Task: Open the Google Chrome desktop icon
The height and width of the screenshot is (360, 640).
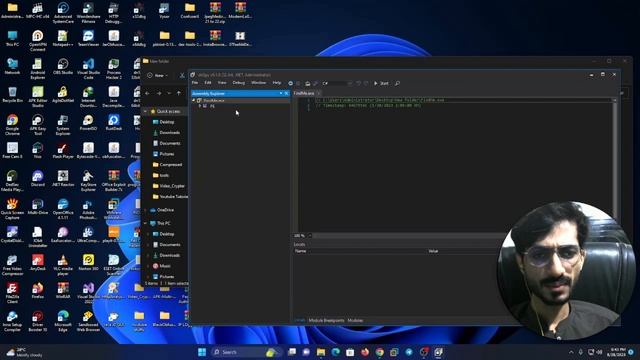Action: 12,124
